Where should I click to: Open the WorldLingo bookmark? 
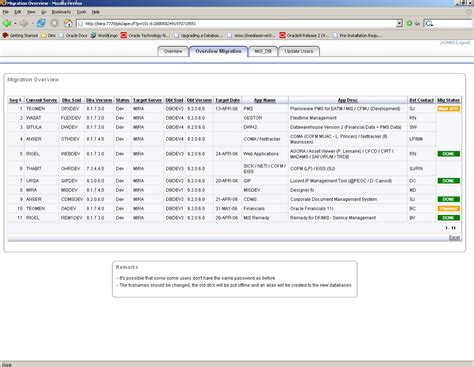click(104, 35)
